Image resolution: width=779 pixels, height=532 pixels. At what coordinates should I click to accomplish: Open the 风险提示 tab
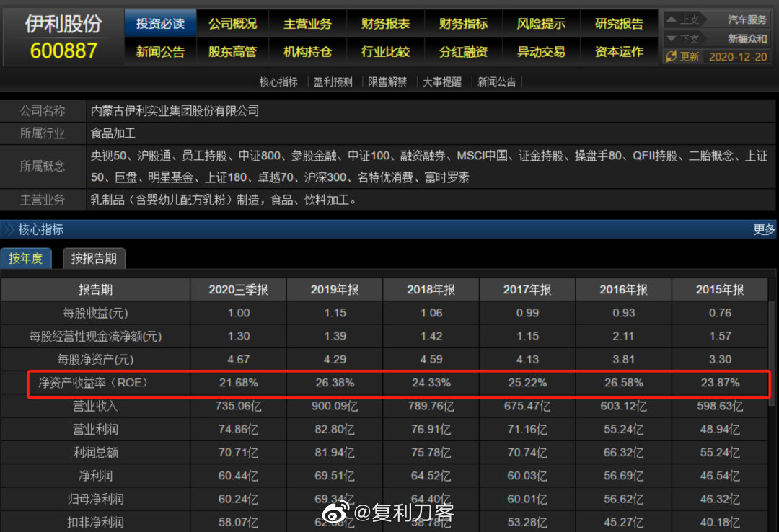(x=541, y=23)
